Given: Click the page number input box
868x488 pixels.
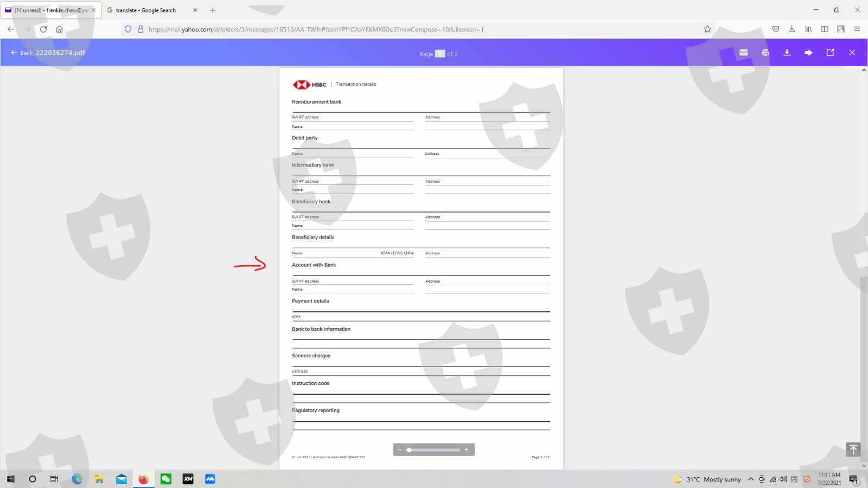Looking at the screenshot, I should [440, 54].
